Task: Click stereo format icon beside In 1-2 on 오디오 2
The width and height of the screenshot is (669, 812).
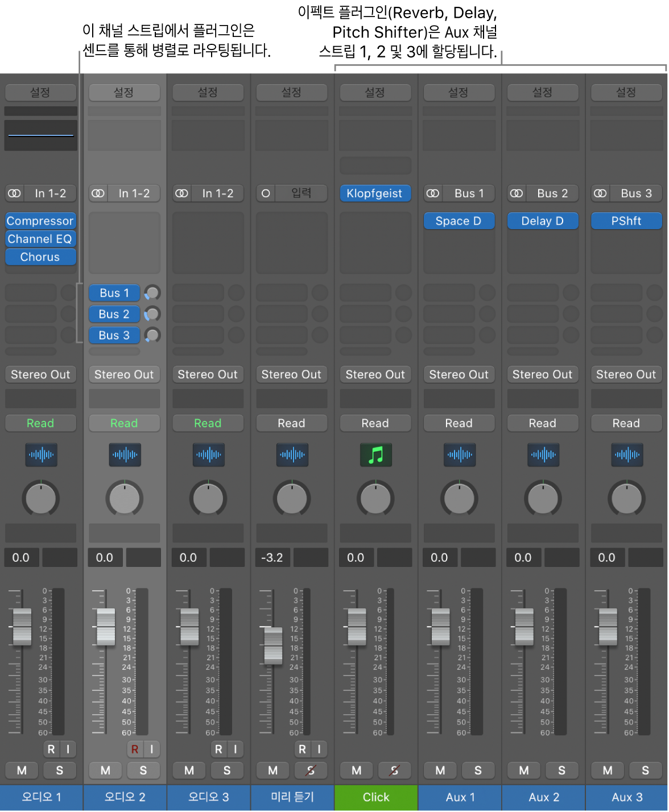Action: pyautogui.click(x=98, y=193)
